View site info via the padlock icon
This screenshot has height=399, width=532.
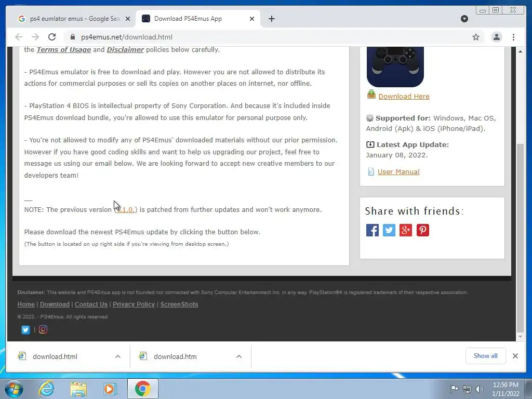coord(72,37)
